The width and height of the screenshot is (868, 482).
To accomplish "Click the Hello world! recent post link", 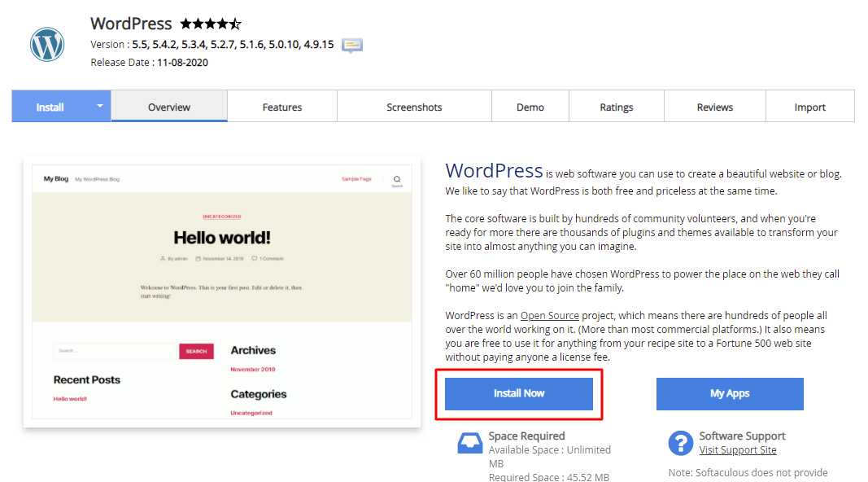I will [x=70, y=398].
